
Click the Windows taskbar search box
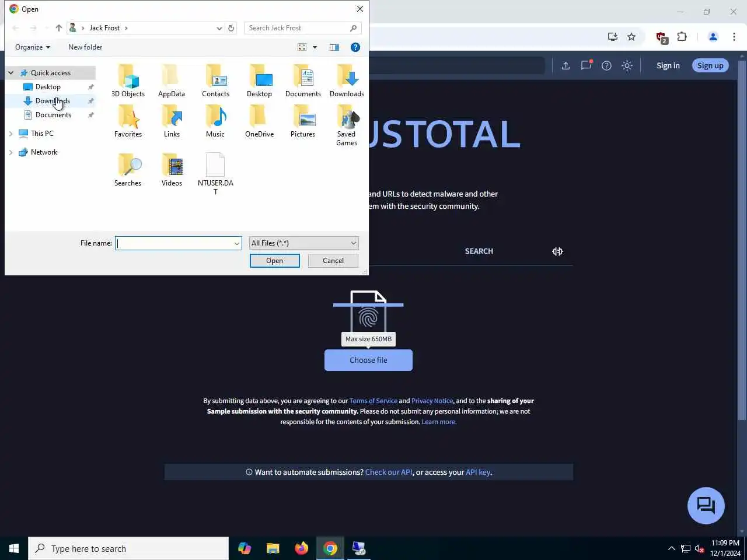(128, 548)
